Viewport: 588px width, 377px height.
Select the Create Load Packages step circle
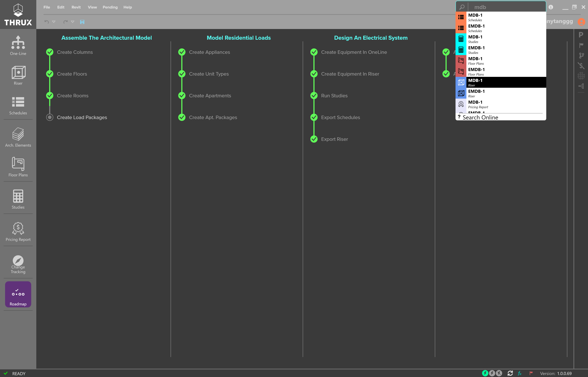coord(50,117)
